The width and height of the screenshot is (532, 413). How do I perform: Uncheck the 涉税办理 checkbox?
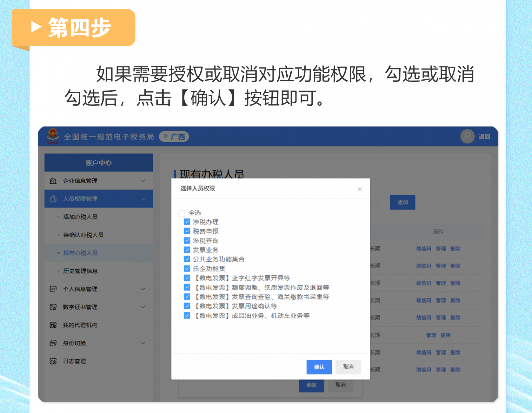pyautogui.click(x=187, y=222)
